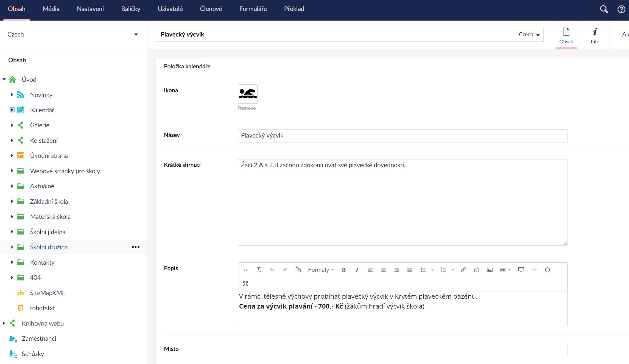The height and width of the screenshot is (364, 629).
Task: Click the bold formatting button
Action: pos(343,270)
